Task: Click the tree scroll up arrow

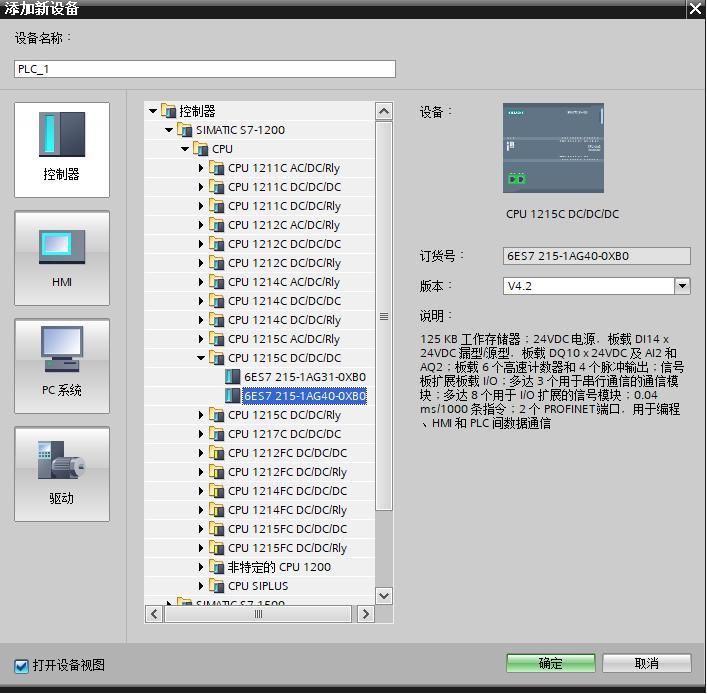Action: point(384,111)
